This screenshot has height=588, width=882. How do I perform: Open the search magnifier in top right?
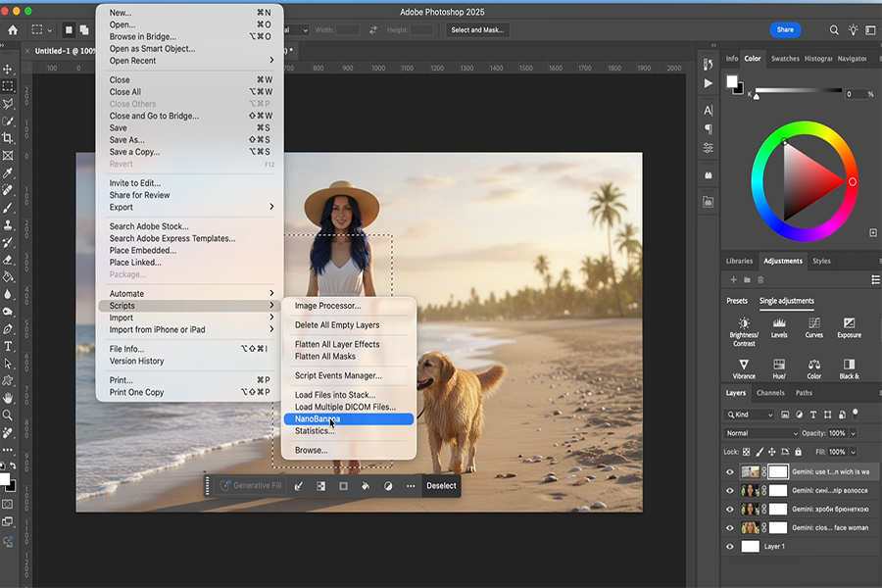(x=834, y=29)
